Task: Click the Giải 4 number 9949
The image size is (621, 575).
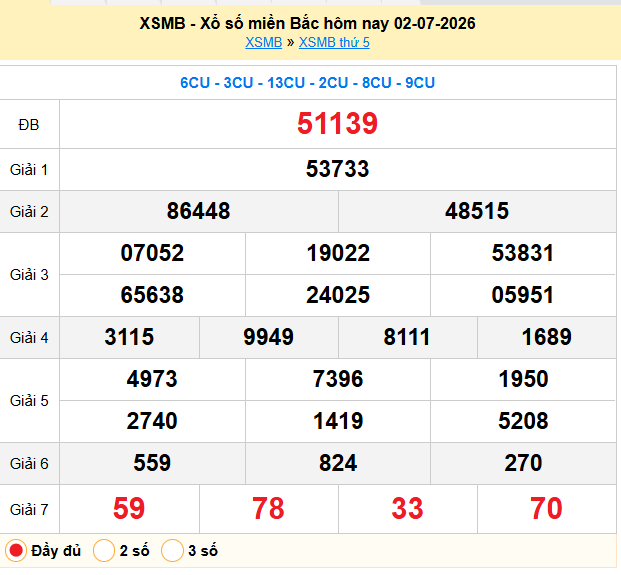Action: point(269,337)
